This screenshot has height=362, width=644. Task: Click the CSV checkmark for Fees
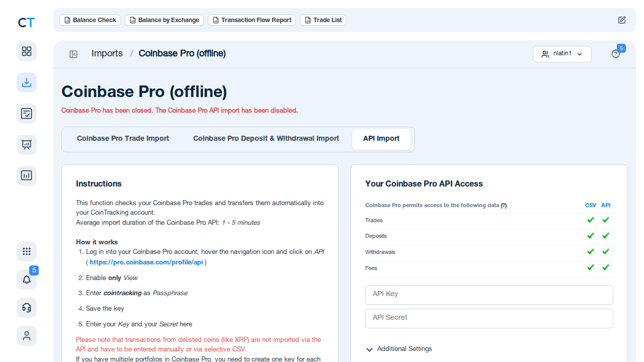pos(591,267)
